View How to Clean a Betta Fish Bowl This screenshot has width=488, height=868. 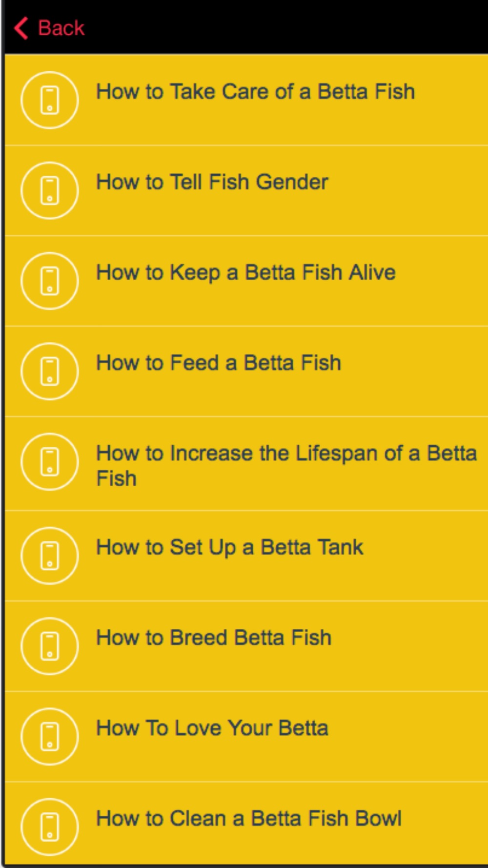pos(249,818)
